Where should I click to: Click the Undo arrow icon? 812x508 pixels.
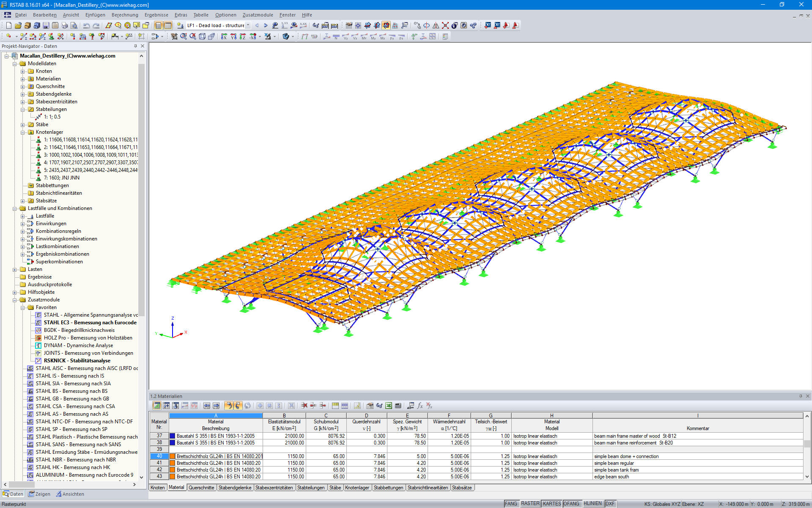tap(86, 25)
